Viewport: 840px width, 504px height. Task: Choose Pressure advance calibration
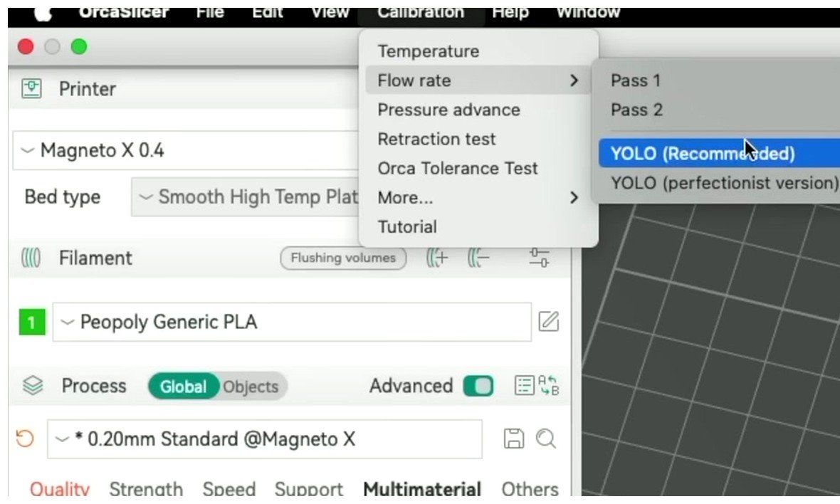(478, 110)
